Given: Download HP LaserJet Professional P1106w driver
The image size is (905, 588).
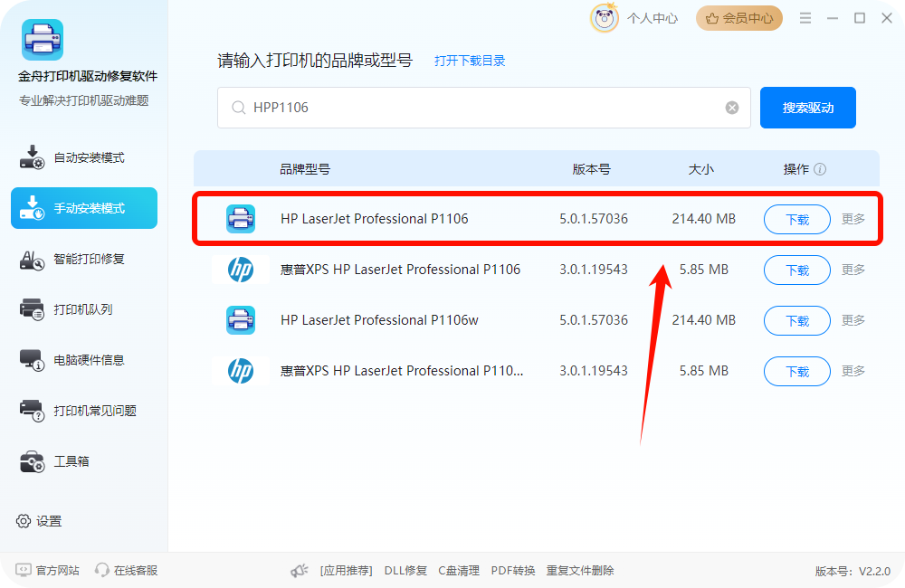Looking at the screenshot, I should coord(797,321).
